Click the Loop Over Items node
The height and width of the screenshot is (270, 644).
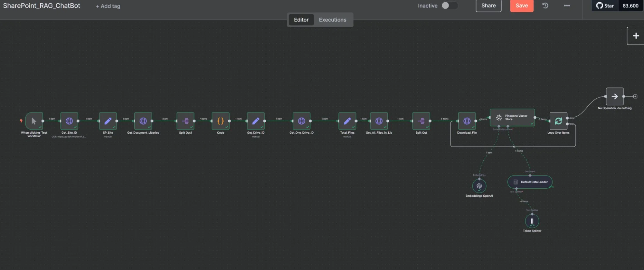tap(558, 121)
